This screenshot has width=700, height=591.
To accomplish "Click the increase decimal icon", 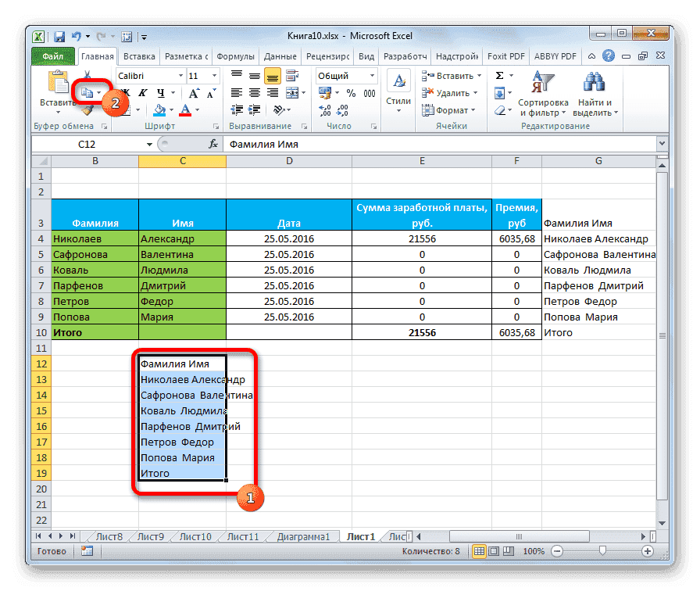I will [325, 110].
